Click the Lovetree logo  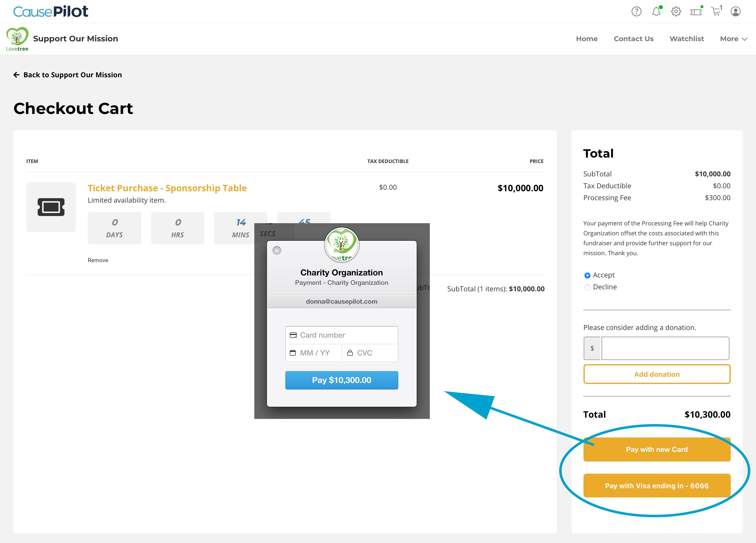pos(17,39)
